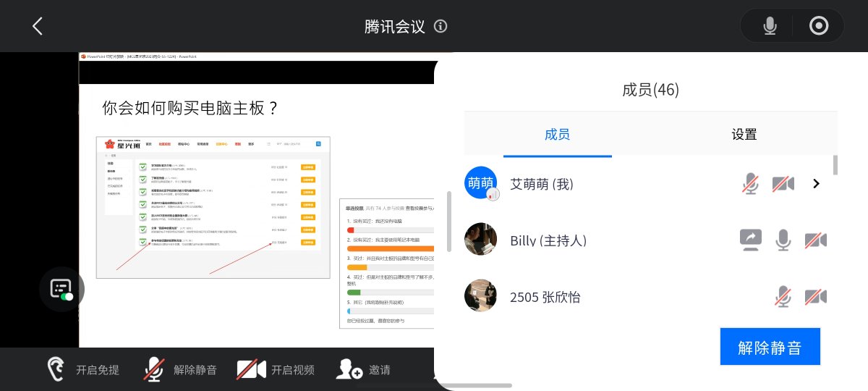Turn on speaker with 开启免提
The height and width of the screenshot is (391, 868).
(x=82, y=369)
